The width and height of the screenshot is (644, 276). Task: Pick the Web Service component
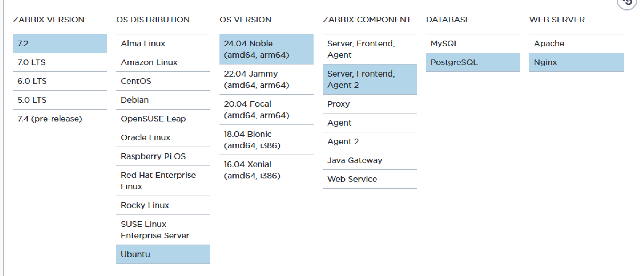370,179
